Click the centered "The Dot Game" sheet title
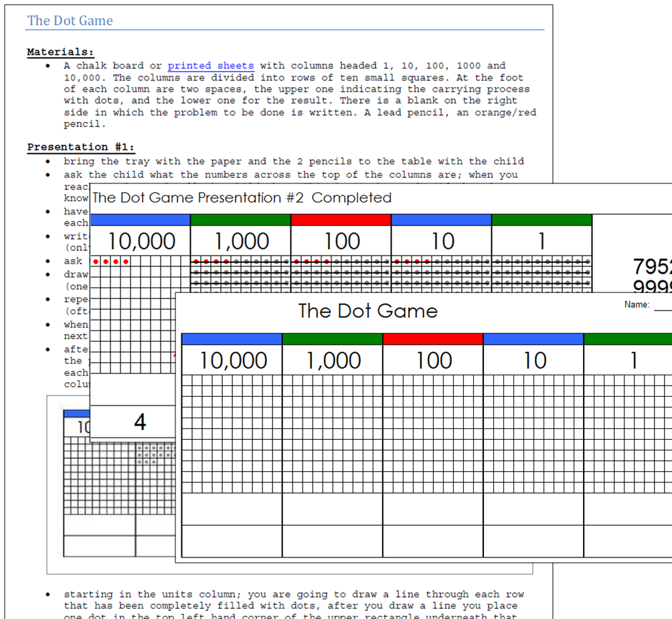Viewport: 672px width, 619px height. pyautogui.click(x=367, y=311)
